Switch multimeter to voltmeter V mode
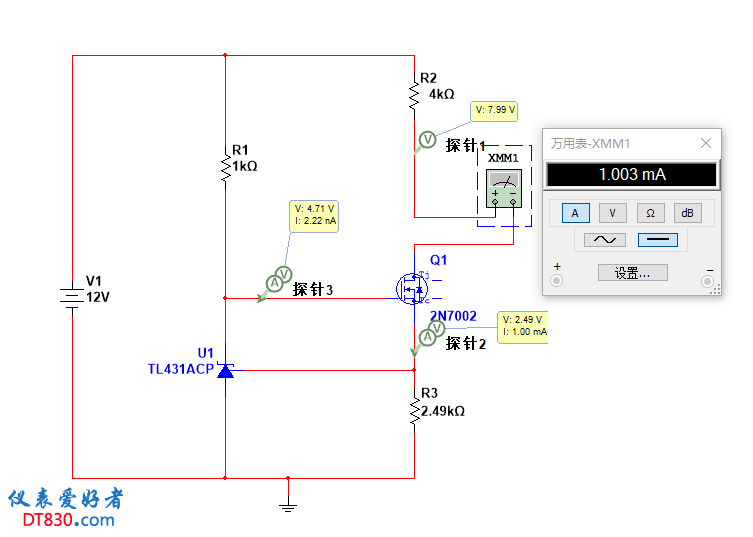 coord(612,212)
